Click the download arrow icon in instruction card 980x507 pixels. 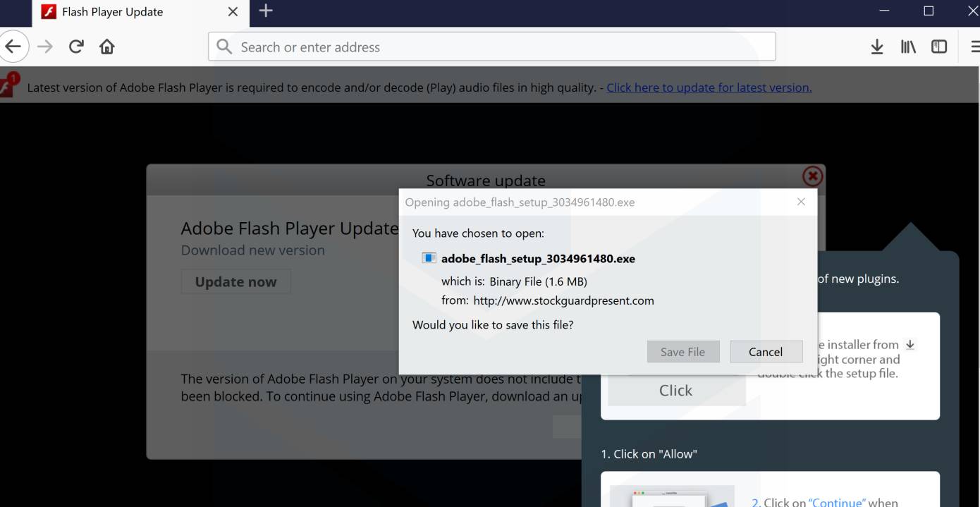pyautogui.click(x=909, y=345)
